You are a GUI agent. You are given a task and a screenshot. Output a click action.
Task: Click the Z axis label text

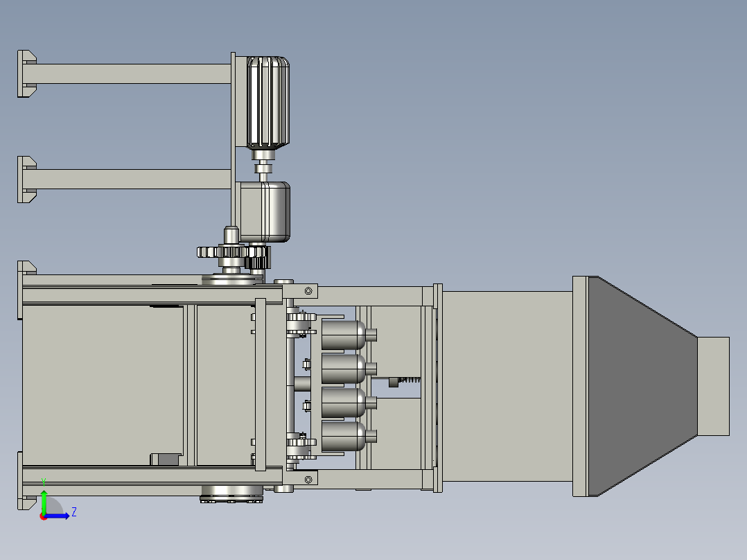click(x=74, y=512)
